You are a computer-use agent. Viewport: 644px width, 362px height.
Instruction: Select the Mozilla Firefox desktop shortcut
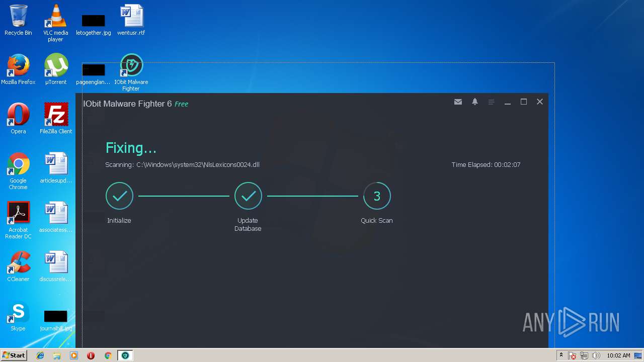[18, 69]
